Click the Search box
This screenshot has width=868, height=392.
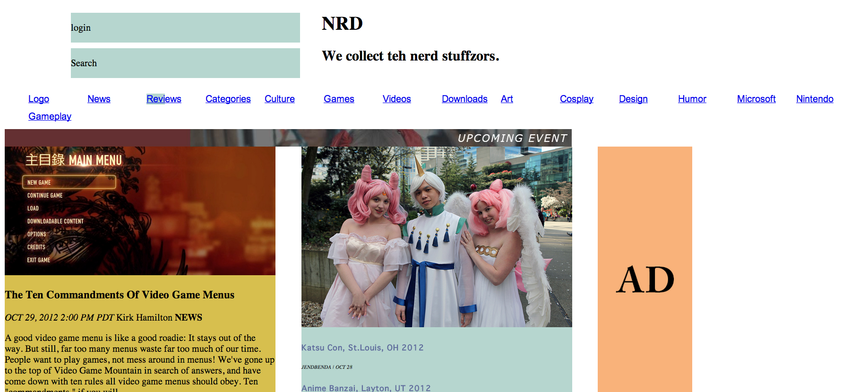[185, 63]
